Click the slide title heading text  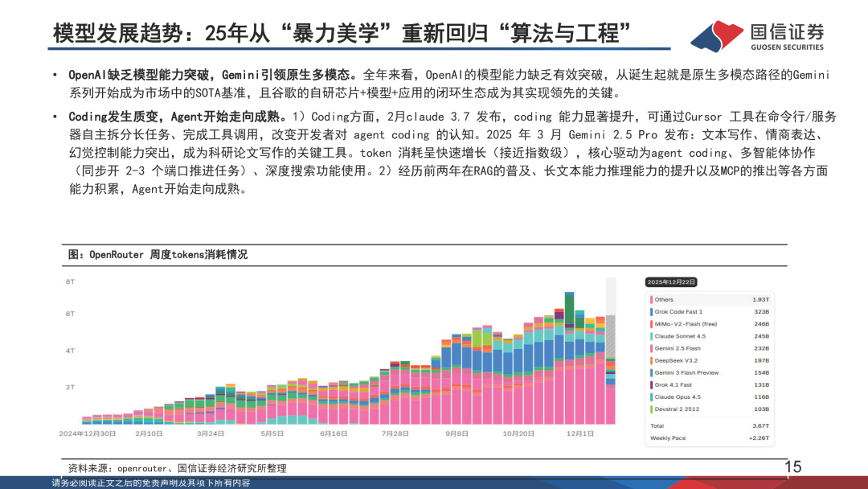(342, 33)
